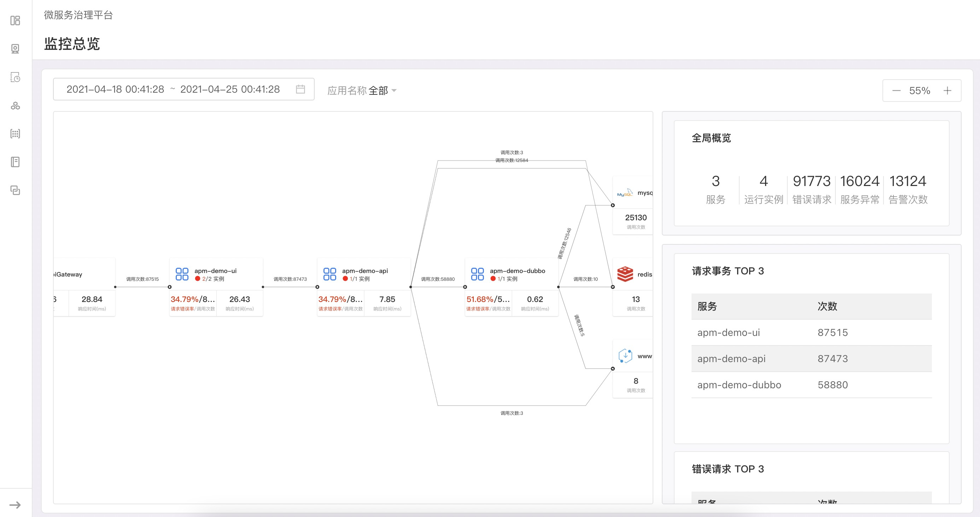980x517 pixels.
Task: Click the www call count 8
Action: coord(636,381)
